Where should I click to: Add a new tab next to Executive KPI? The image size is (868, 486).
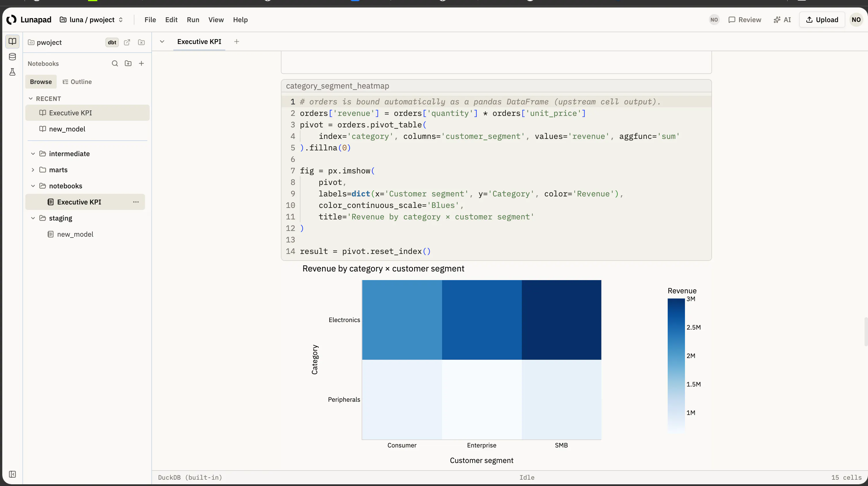[237, 41]
